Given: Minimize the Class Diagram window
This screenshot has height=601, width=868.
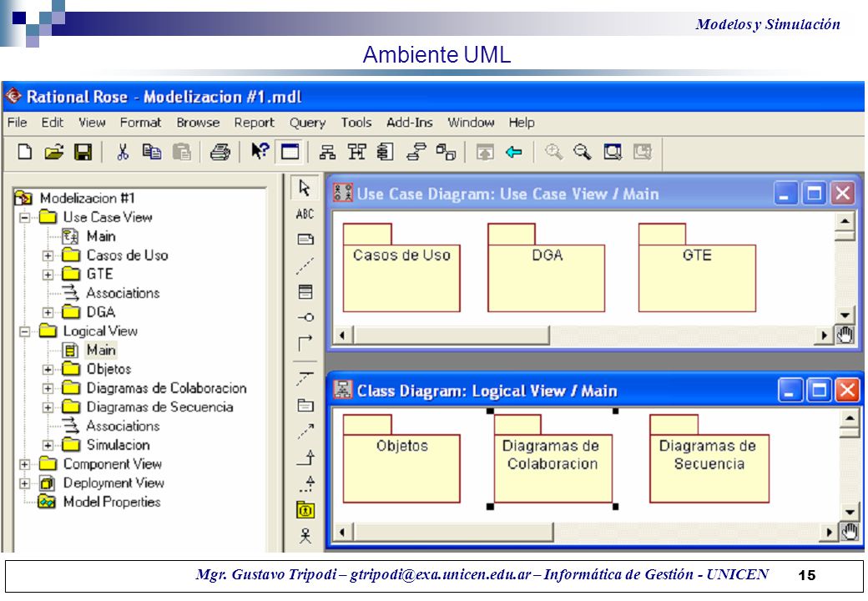Looking at the screenshot, I should click(790, 390).
